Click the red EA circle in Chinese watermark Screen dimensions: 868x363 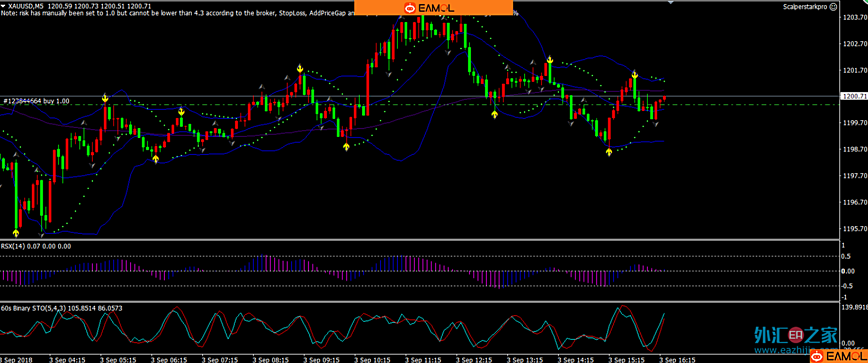coord(796,335)
